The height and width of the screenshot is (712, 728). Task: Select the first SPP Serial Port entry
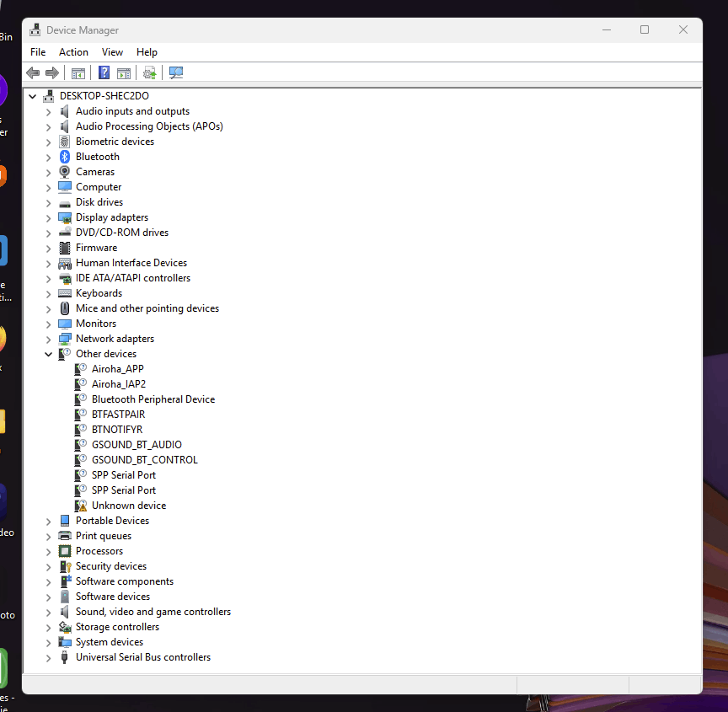[x=123, y=474]
